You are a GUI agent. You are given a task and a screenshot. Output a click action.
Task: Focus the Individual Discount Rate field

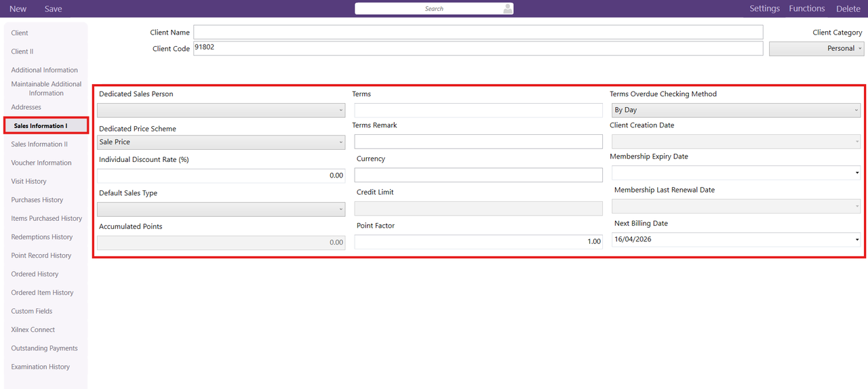pos(220,176)
